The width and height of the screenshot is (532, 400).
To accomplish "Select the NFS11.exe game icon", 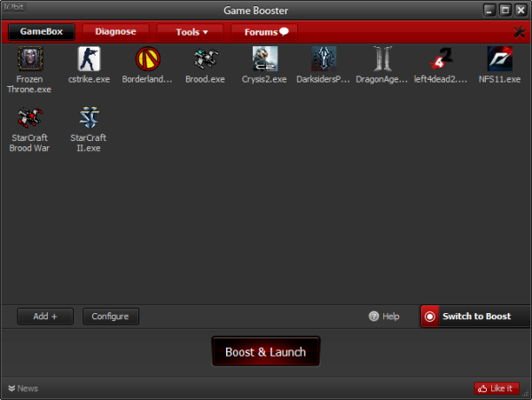I will [499, 59].
